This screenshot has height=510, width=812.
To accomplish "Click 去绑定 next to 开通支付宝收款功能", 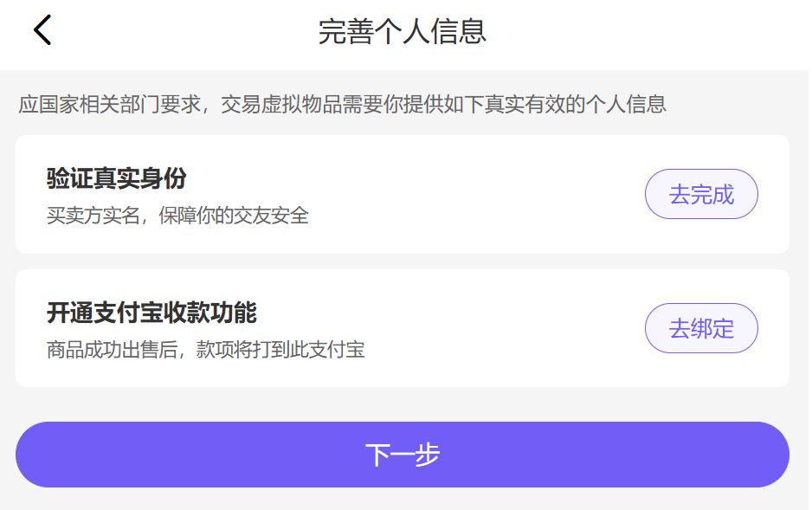I will (701, 328).
